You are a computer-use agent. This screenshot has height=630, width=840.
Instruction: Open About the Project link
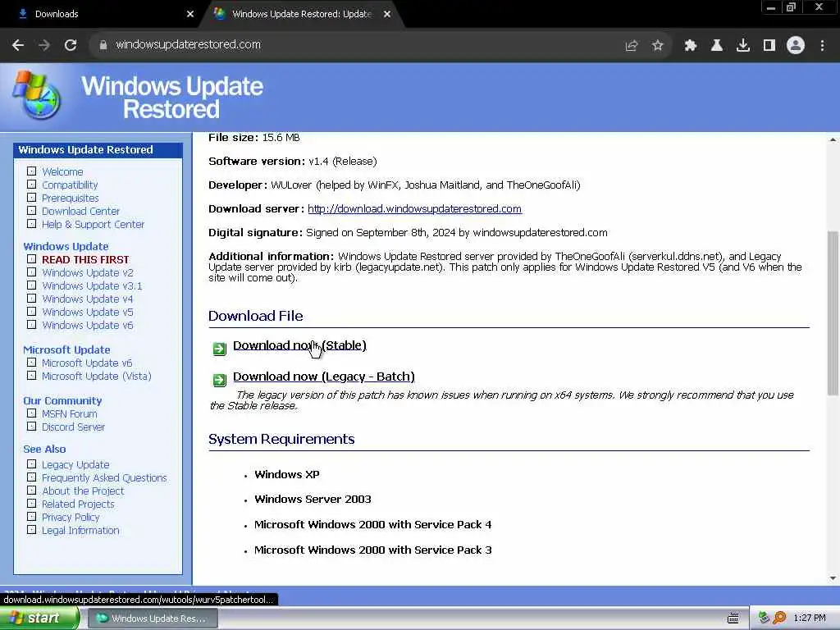tap(83, 491)
